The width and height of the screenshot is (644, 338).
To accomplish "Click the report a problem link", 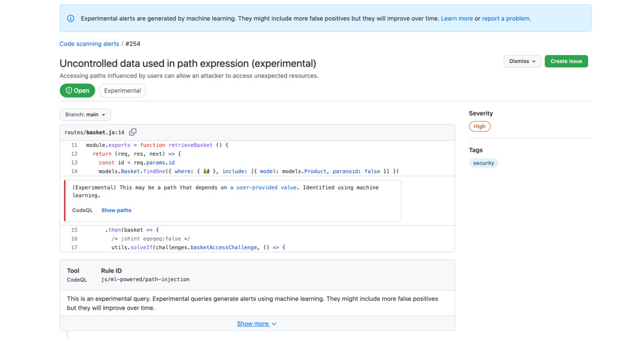I will coord(506,18).
